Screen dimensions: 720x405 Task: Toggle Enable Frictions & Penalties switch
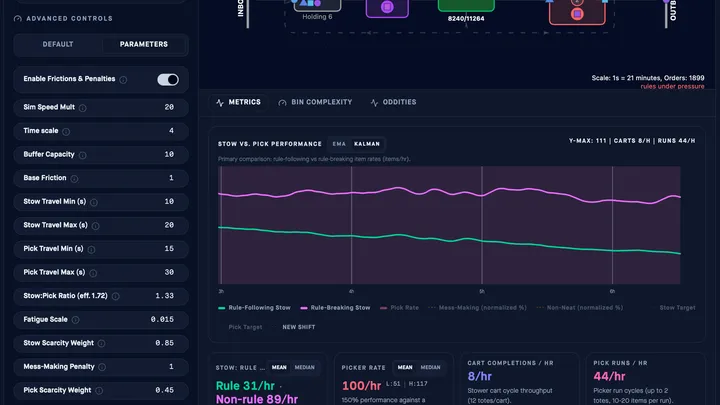tap(168, 79)
